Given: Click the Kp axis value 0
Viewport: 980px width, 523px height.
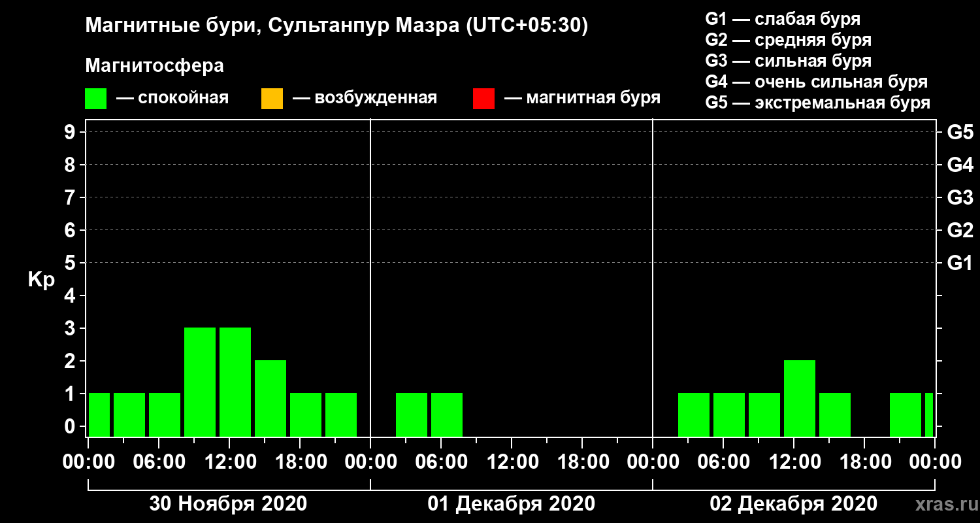Looking at the screenshot, I should point(71,426).
